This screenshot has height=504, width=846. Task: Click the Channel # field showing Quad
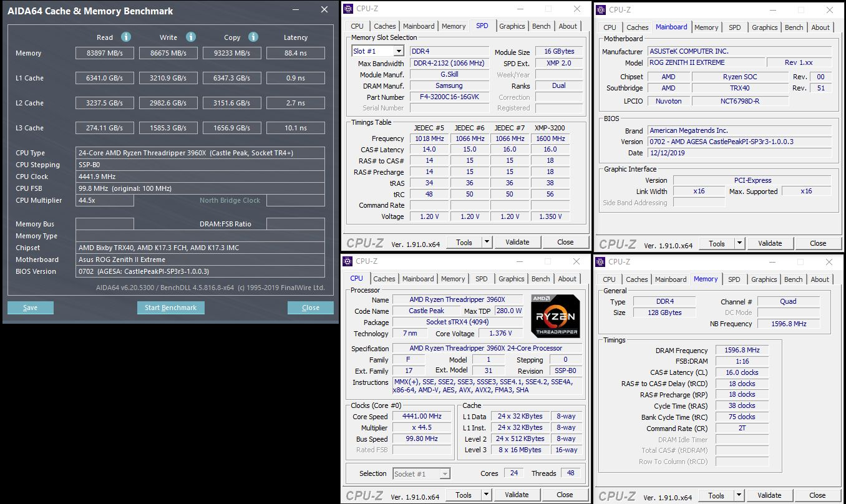[789, 301]
